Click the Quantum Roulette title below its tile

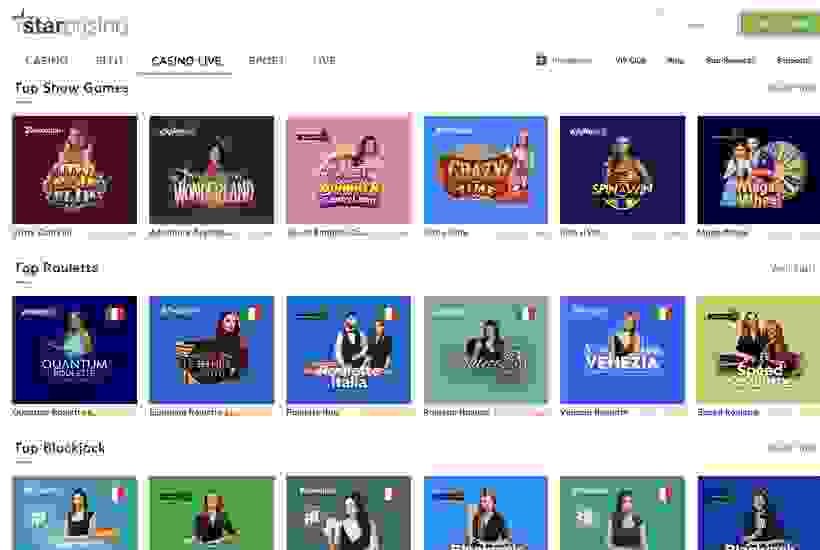tap(53, 412)
